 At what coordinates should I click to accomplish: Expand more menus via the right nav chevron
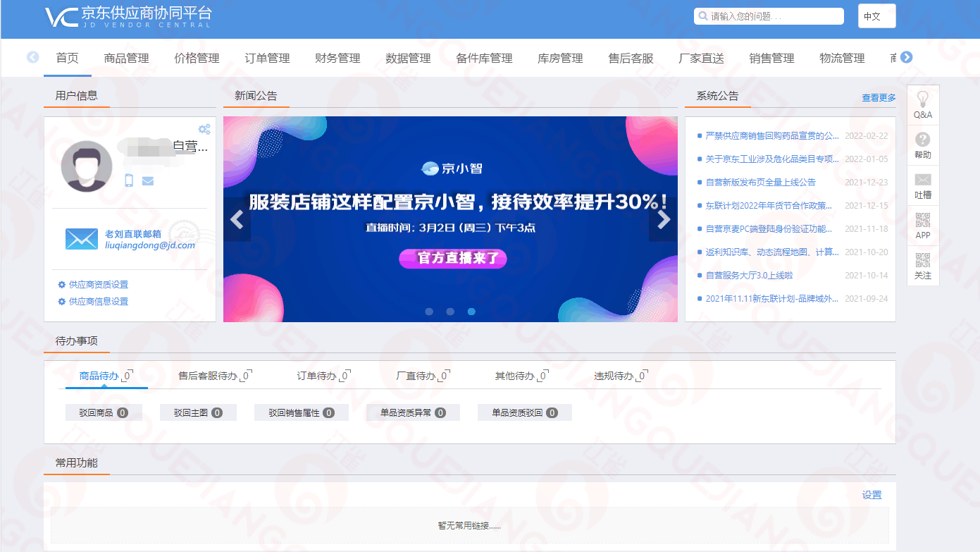tap(908, 58)
